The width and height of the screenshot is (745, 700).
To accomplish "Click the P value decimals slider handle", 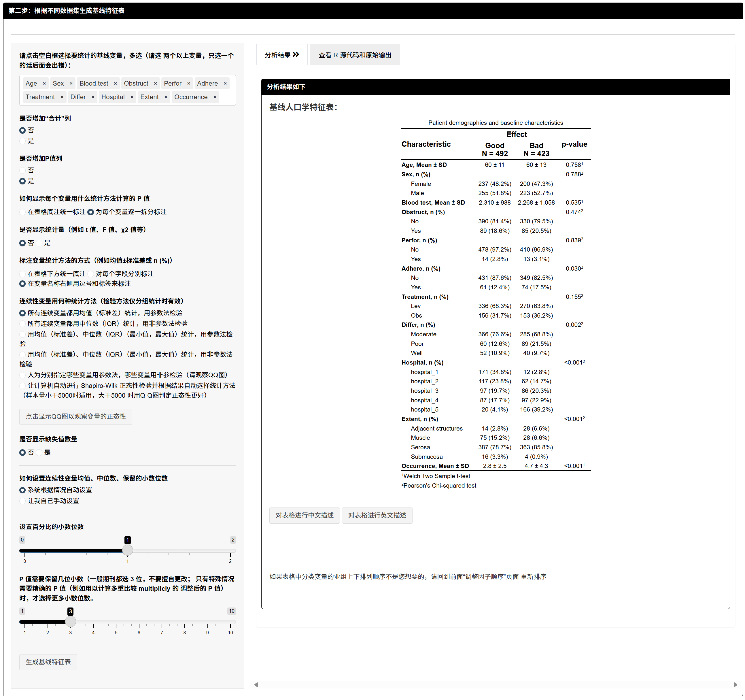I will pos(71,622).
